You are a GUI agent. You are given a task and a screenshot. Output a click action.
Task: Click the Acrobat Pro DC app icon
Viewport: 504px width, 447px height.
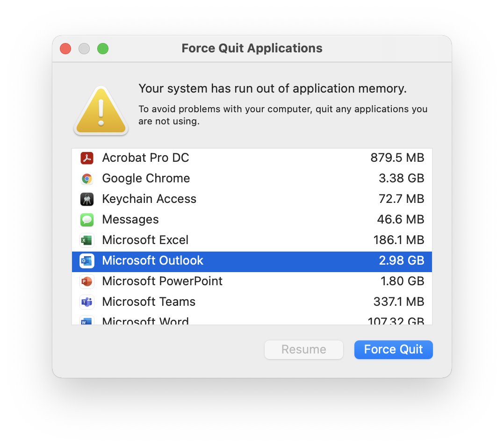pos(87,158)
